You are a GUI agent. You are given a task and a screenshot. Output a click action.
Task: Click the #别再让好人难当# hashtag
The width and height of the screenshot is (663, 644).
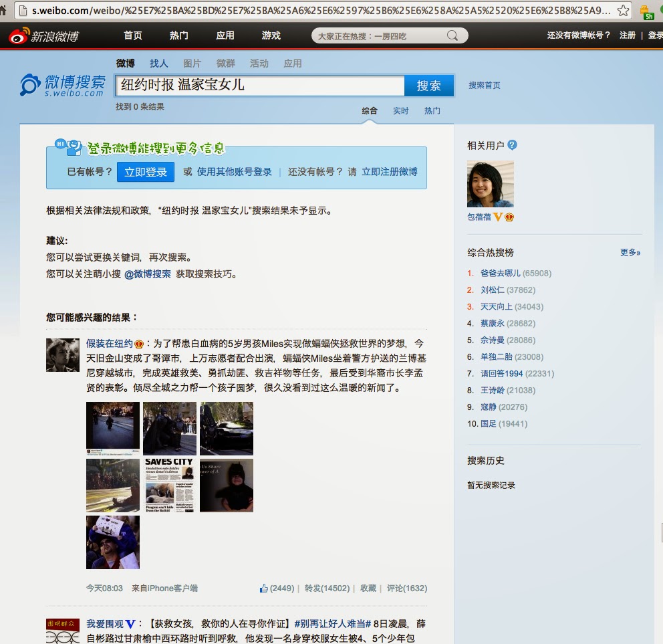[333, 624]
